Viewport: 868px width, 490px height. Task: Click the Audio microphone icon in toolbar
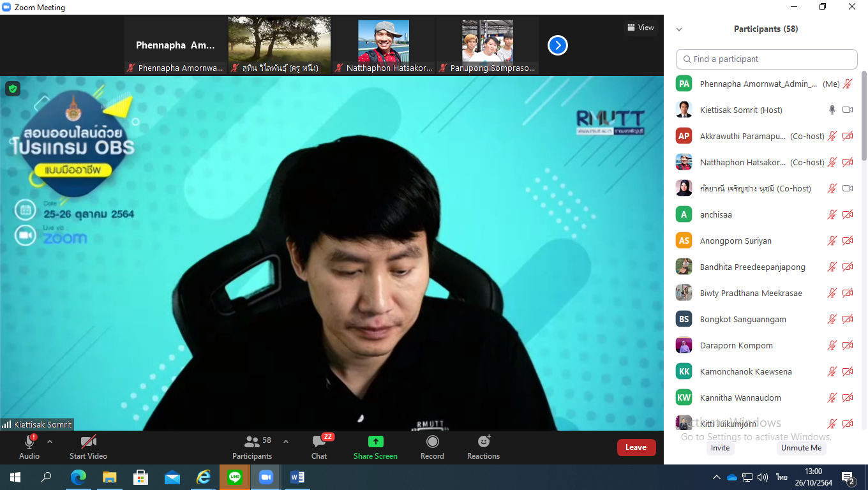click(29, 442)
